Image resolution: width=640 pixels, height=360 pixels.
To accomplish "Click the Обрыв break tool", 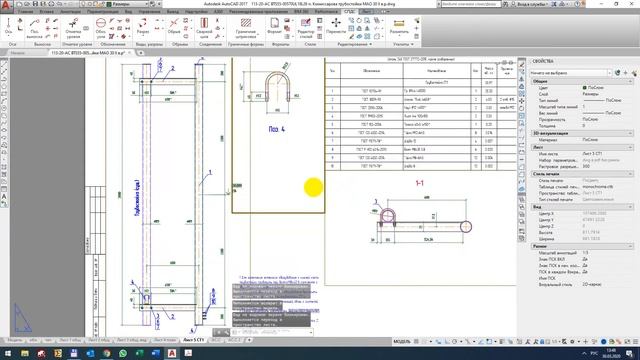I will (x=174, y=27).
